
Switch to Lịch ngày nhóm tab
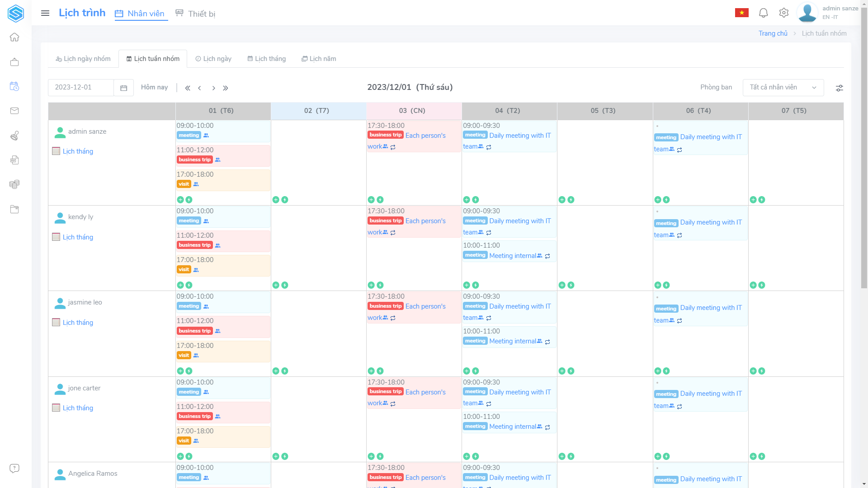(x=83, y=59)
